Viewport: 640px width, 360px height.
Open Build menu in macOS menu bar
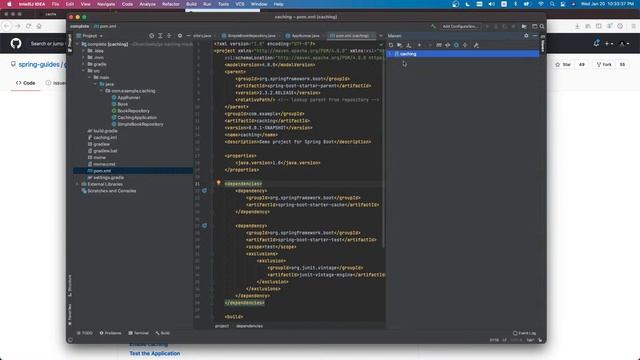click(191, 4)
